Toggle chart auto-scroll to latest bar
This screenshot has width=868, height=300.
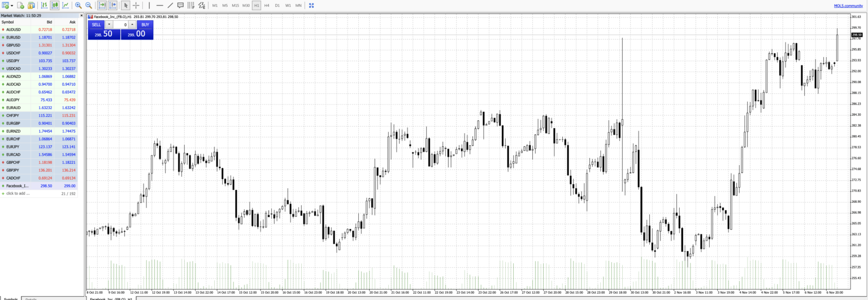(x=102, y=5)
